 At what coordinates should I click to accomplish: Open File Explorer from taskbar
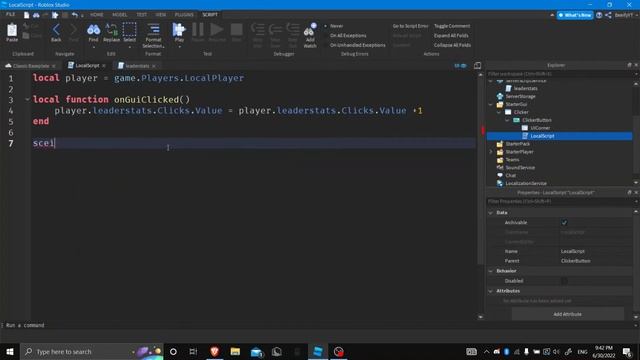pyautogui.click(x=235, y=351)
